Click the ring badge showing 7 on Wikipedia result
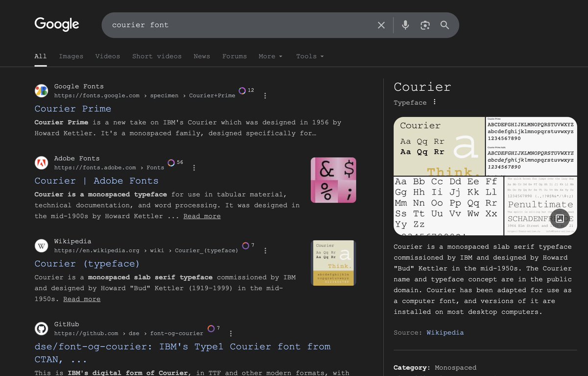Screen dimensions: 588x376 pos(248,245)
